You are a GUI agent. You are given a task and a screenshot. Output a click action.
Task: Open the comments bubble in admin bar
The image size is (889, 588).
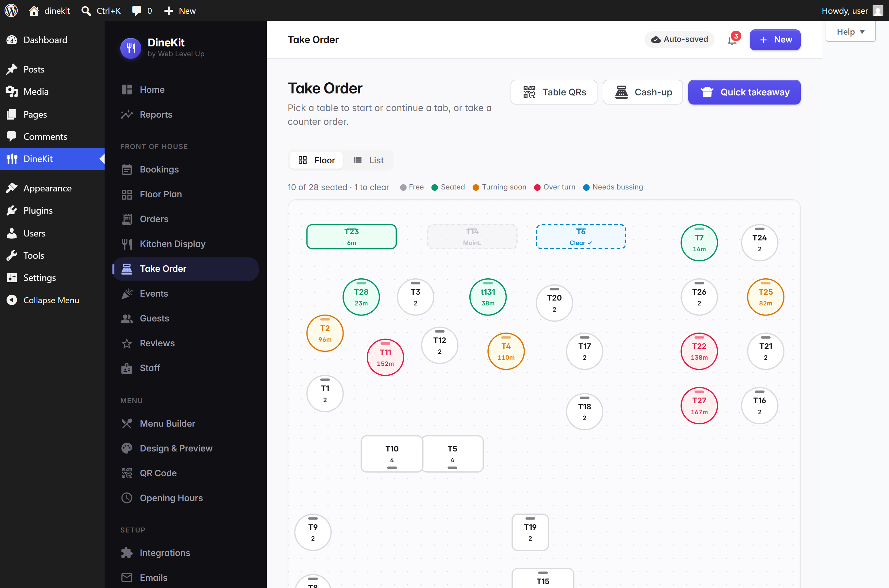click(137, 10)
